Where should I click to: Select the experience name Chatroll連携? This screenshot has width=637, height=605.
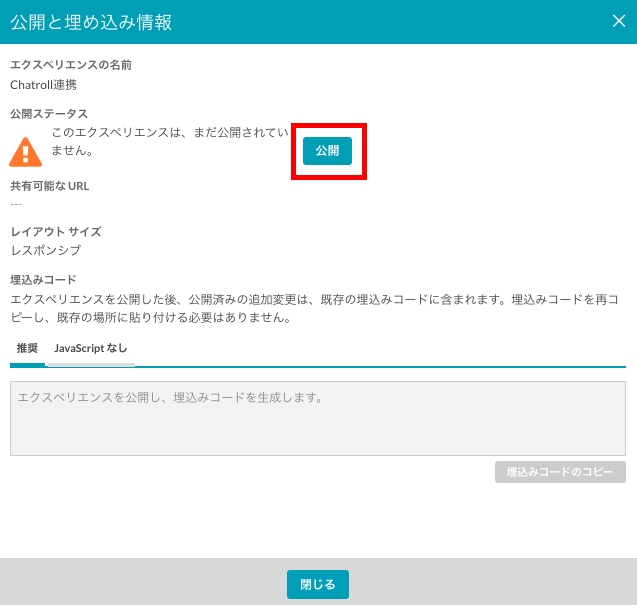point(46,85)
